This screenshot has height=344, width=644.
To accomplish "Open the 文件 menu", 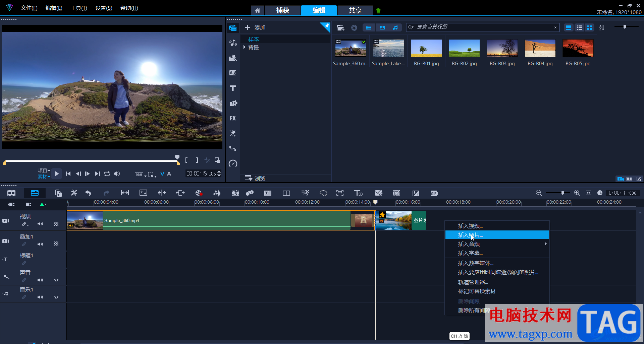I will (29, 8).
